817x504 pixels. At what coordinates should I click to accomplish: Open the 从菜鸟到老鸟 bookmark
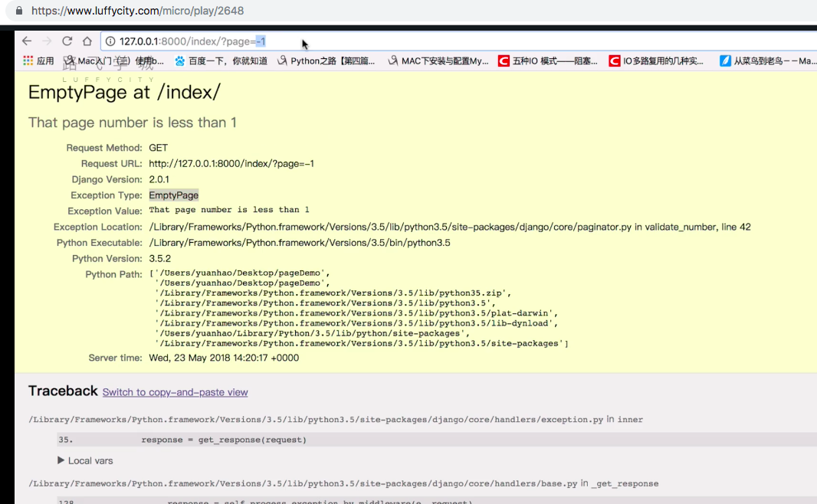pos(768,61)
